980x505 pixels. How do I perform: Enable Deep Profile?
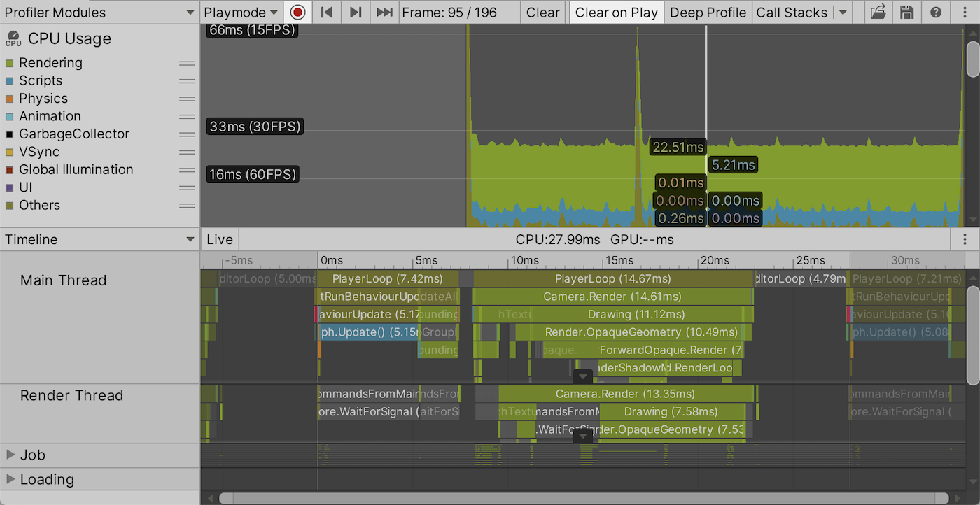coord(708,13)
